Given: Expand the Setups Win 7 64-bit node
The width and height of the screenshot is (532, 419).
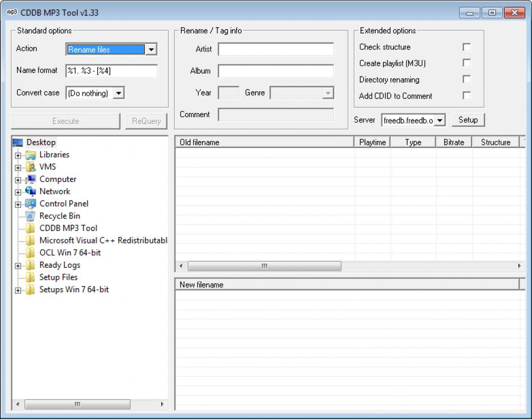Looking at the screenshot, I should point(18,290).
